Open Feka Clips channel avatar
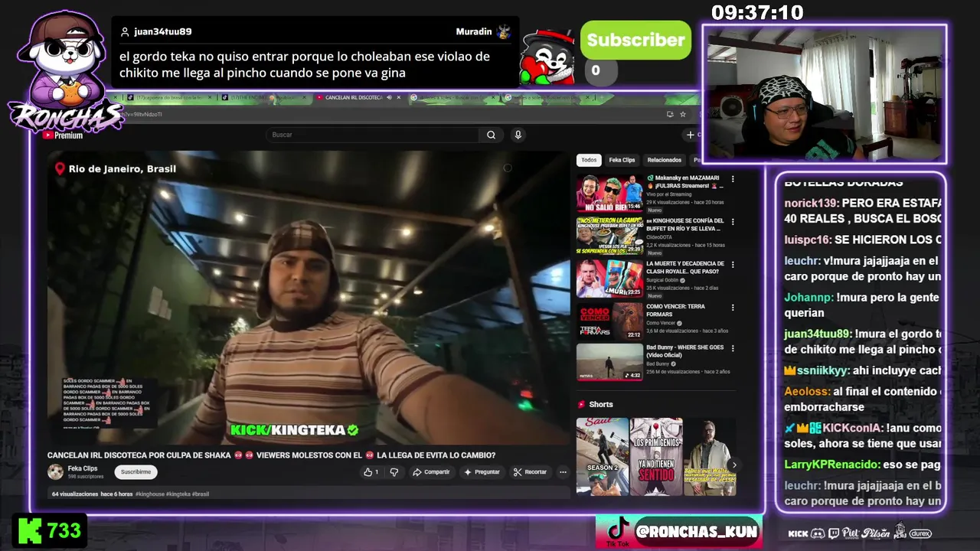Viewport: 980px width, 551px height. point(55,472)
